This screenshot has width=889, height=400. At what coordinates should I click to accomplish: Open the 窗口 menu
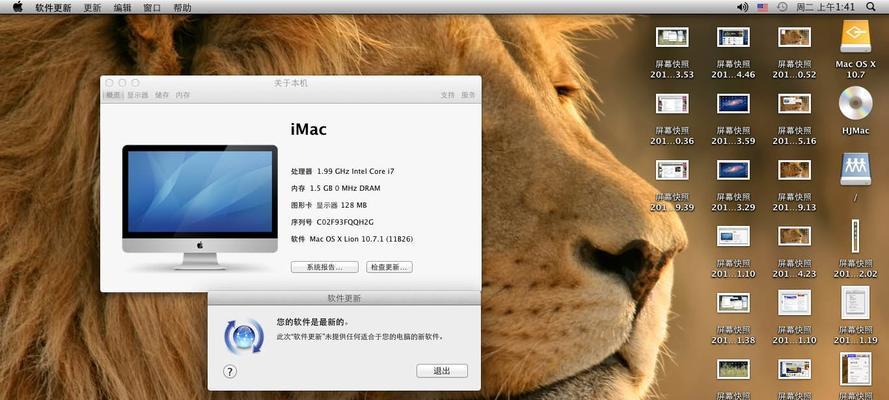point(152,7)
